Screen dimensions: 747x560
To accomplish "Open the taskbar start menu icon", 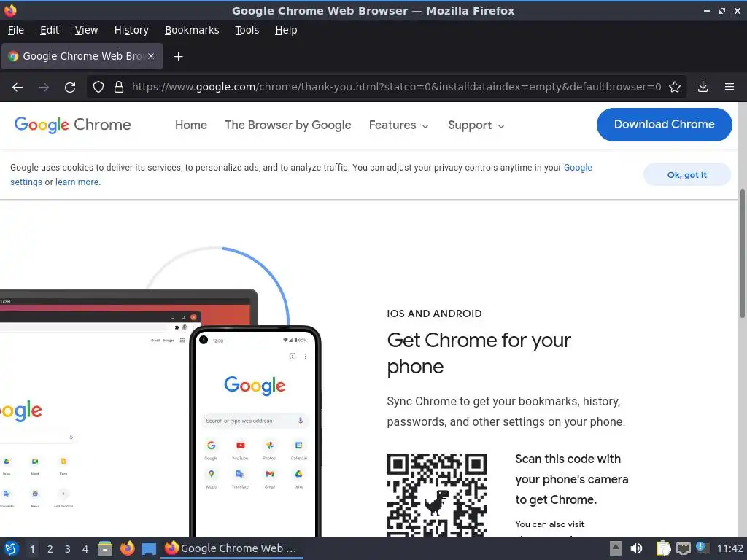I will [x=12, y=548].
